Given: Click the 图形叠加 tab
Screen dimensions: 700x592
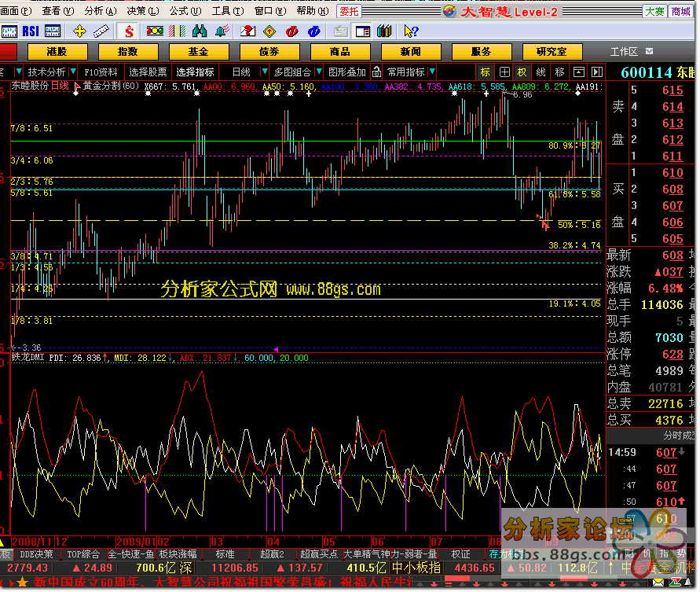Looking at the screenshot, I should (347, 72).
